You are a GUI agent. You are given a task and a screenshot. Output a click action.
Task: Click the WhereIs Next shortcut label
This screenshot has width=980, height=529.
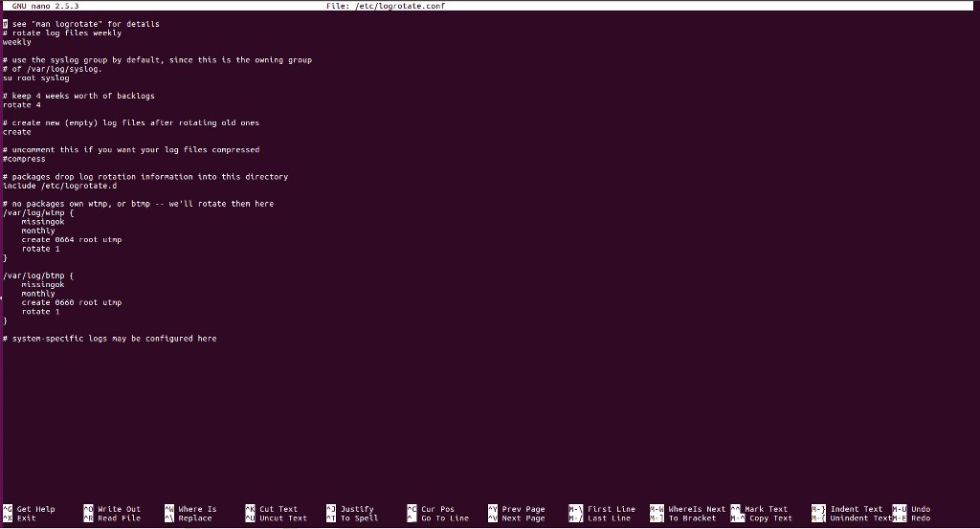click(697, 509)
